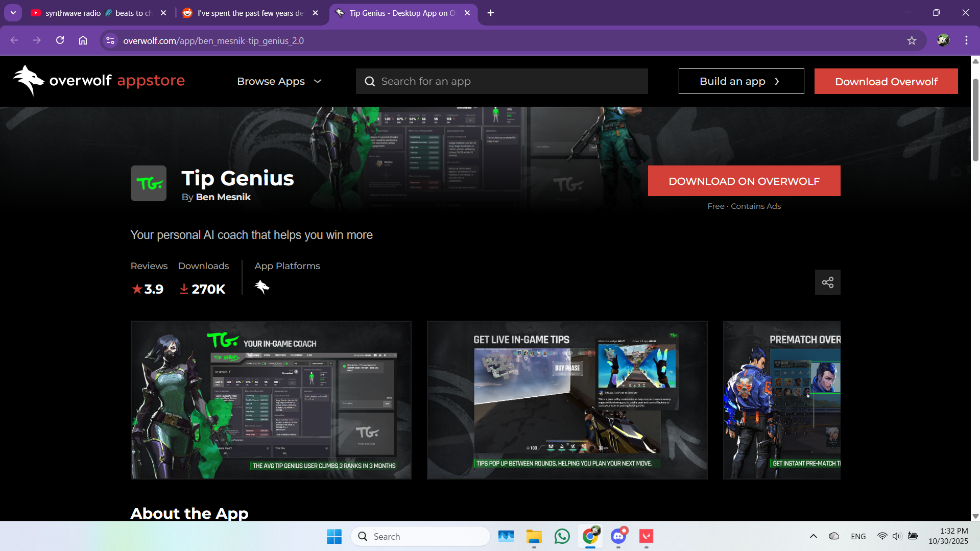Viewport: 980px width, 551px height.
Task: Click the search magnifier icon in appstore
Action: pyautogui.click(x=370, y=81)
